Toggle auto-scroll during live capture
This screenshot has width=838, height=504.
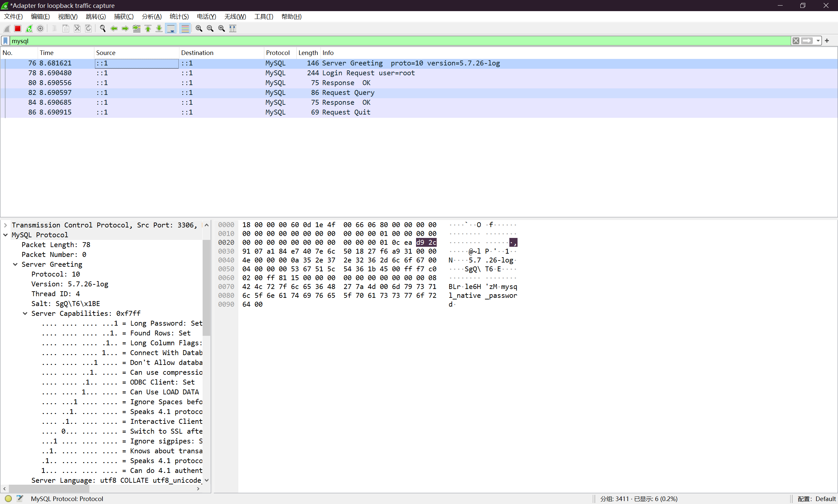point(171,28)
